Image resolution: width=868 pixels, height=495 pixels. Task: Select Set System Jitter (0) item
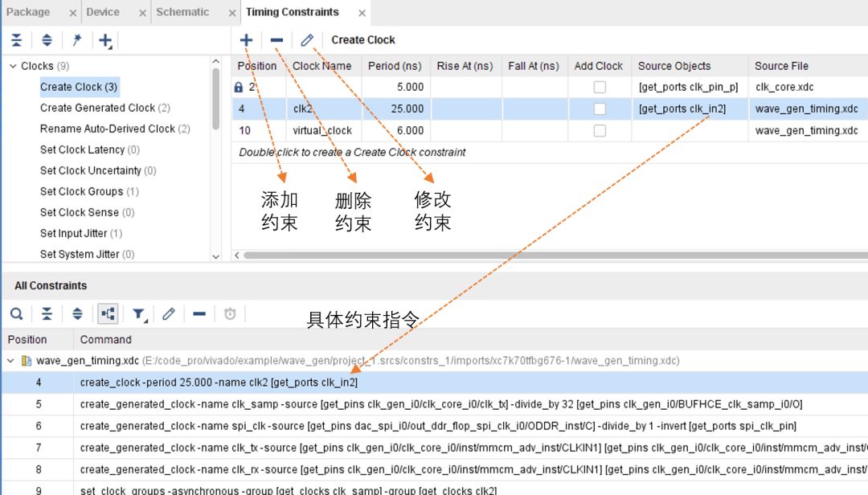coord(87,254)
